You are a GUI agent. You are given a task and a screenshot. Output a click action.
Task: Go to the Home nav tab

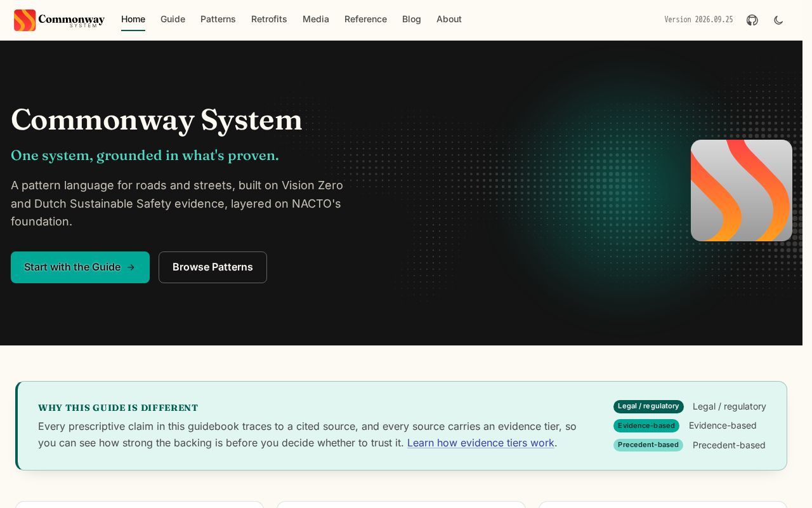coord(133,19)
